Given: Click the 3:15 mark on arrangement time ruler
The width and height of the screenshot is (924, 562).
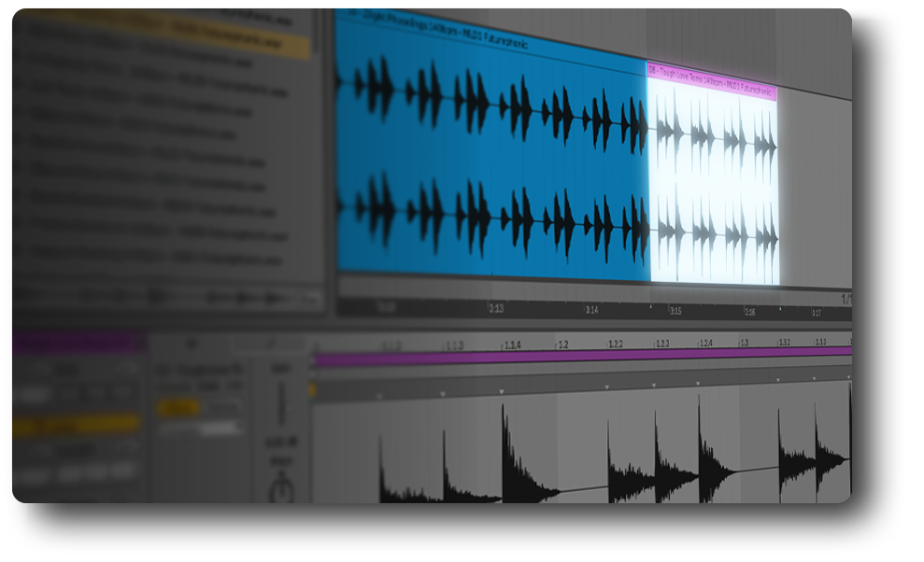Looking at the screenshot, I should (x=675, y=311).
